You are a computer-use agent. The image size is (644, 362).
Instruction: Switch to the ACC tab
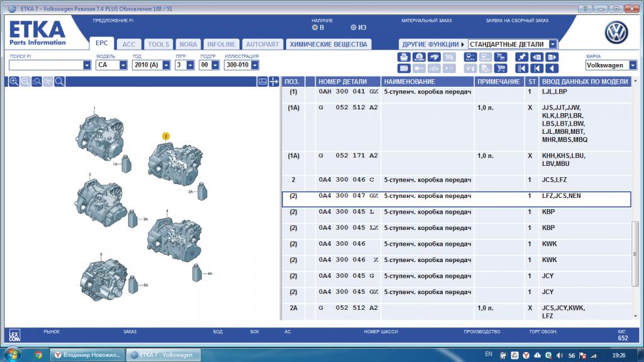point(128,45)
